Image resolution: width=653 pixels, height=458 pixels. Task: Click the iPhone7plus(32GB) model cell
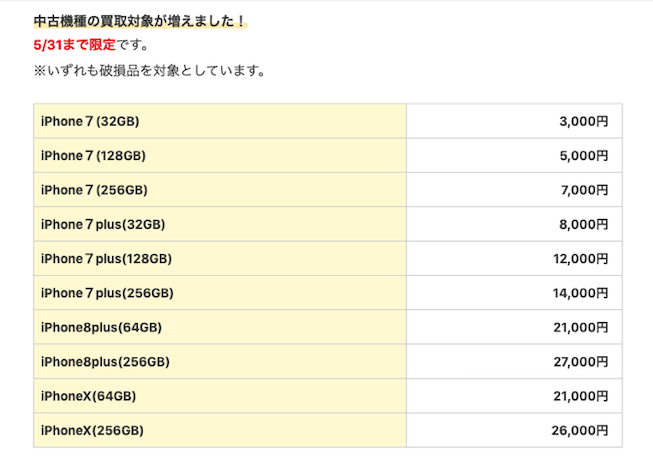[x=103, y=224]
